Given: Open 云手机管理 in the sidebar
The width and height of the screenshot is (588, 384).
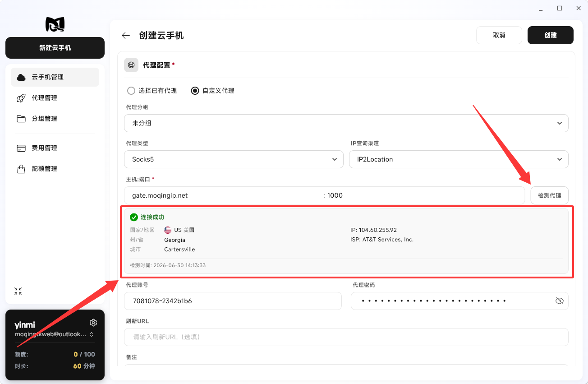Looking at the screenshot, I should click(x=55, y=77).
